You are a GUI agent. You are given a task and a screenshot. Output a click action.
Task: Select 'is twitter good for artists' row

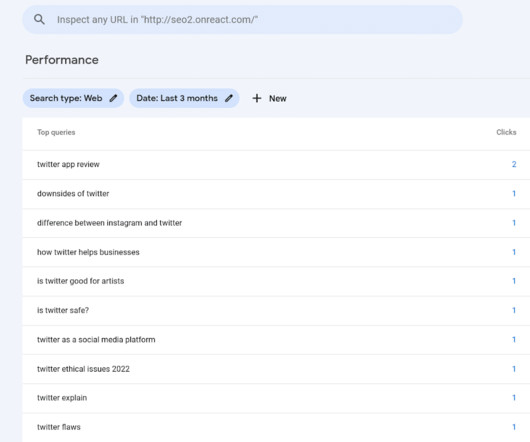[x=276, y=281]
